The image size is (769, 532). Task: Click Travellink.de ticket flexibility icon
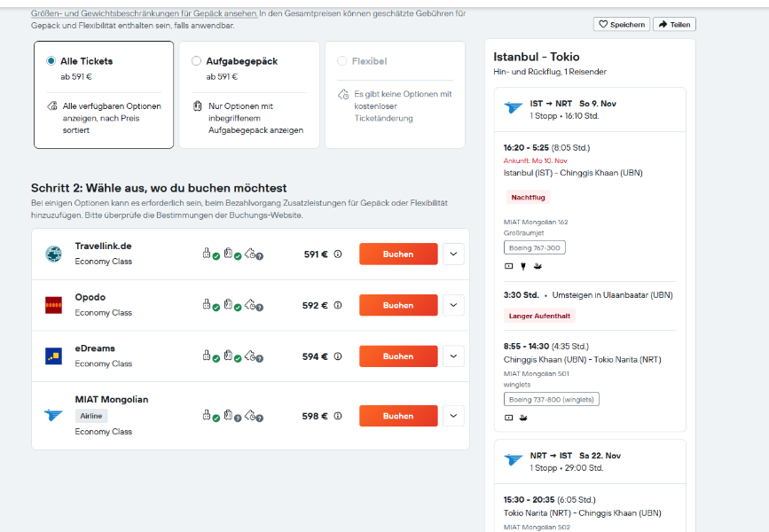(x=254, y=254)
